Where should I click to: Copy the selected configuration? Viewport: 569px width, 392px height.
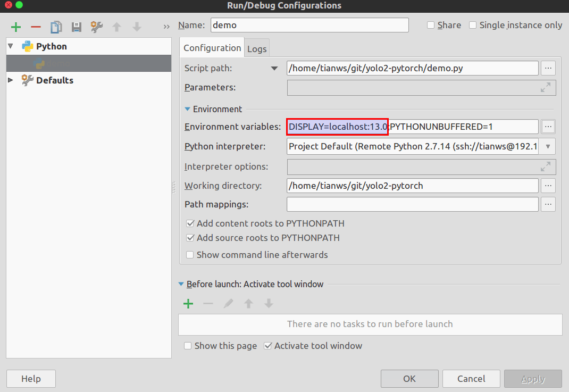(x=56, y=27)
